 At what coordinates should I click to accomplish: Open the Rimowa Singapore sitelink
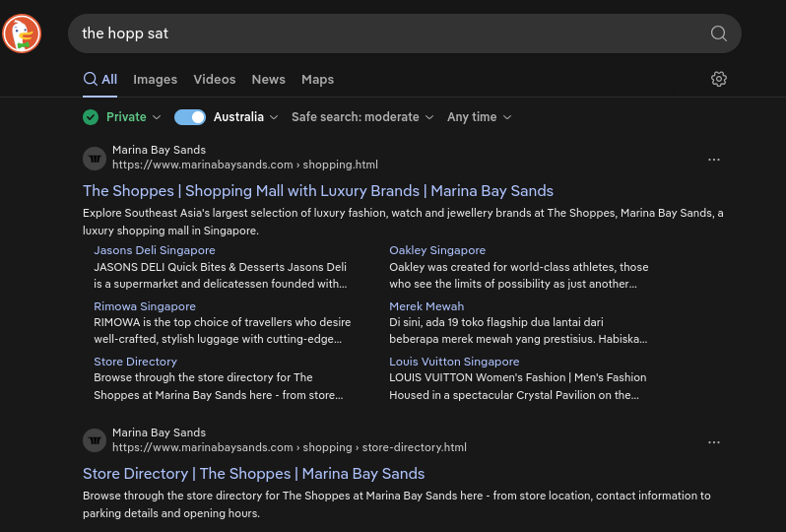click(x=145, y=306)
